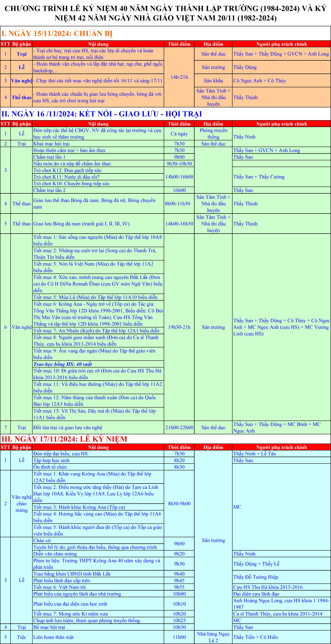Click the 'Phòng truyền thống' location cell
Image resolution: width=331 pixels, height=644 pixels.
coord(213,134)
